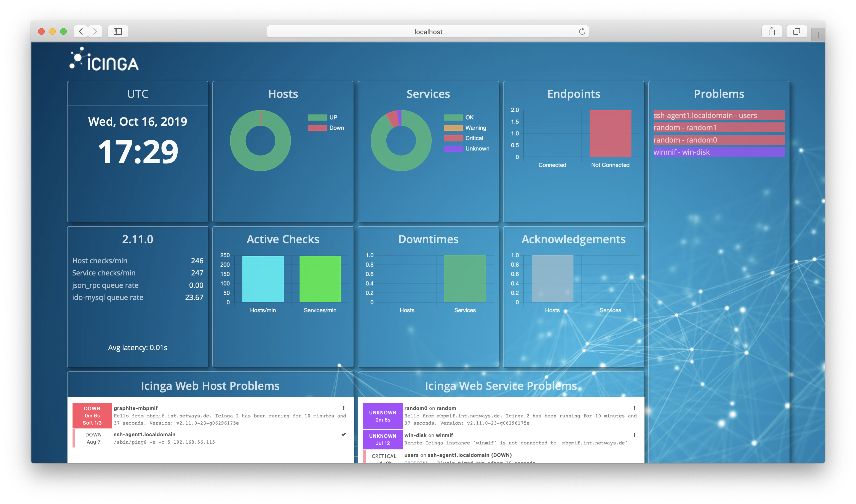Toggle the Safari sidebar icon
856x504 pixels.
117,32
